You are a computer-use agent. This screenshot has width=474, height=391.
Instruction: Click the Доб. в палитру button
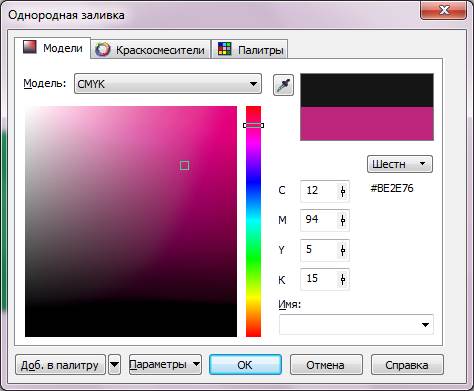click(60, 365)
